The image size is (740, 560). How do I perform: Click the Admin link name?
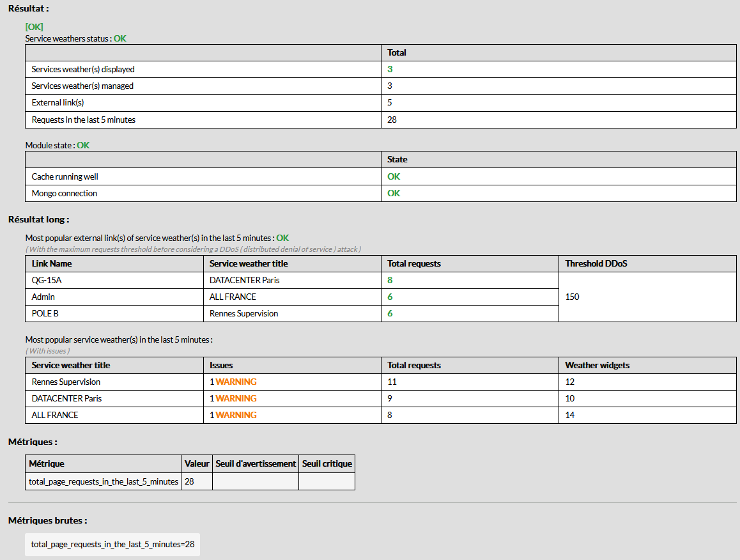[43, 297]
